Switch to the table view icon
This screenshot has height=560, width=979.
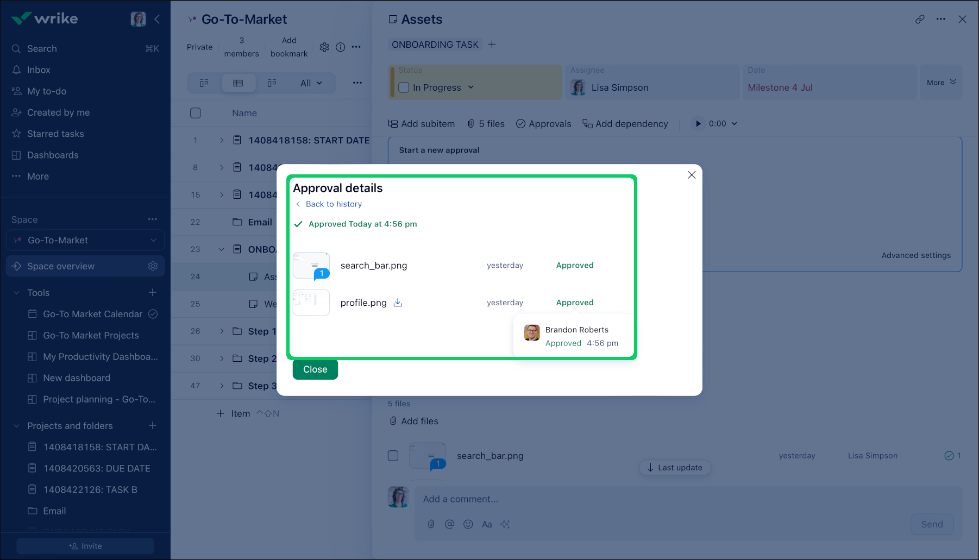(238, 83)
